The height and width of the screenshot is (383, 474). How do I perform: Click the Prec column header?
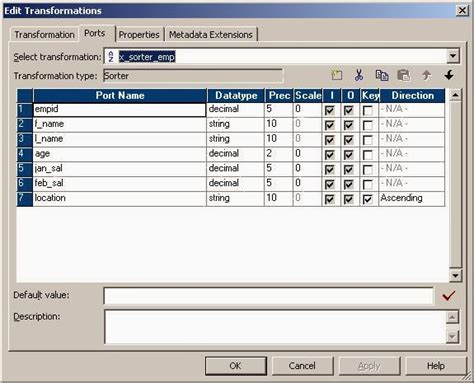coord(279,96)
